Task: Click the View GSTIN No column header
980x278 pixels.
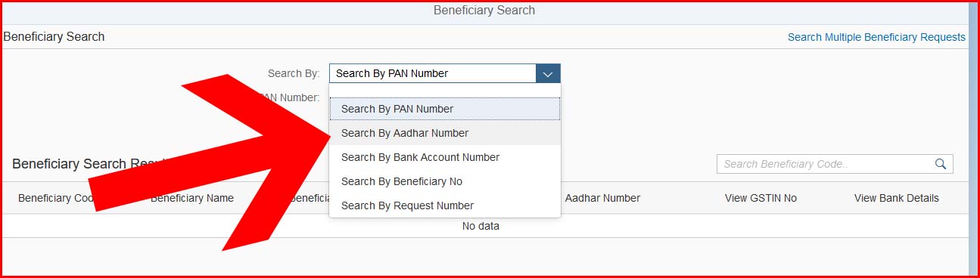Action: pos(761,198)
